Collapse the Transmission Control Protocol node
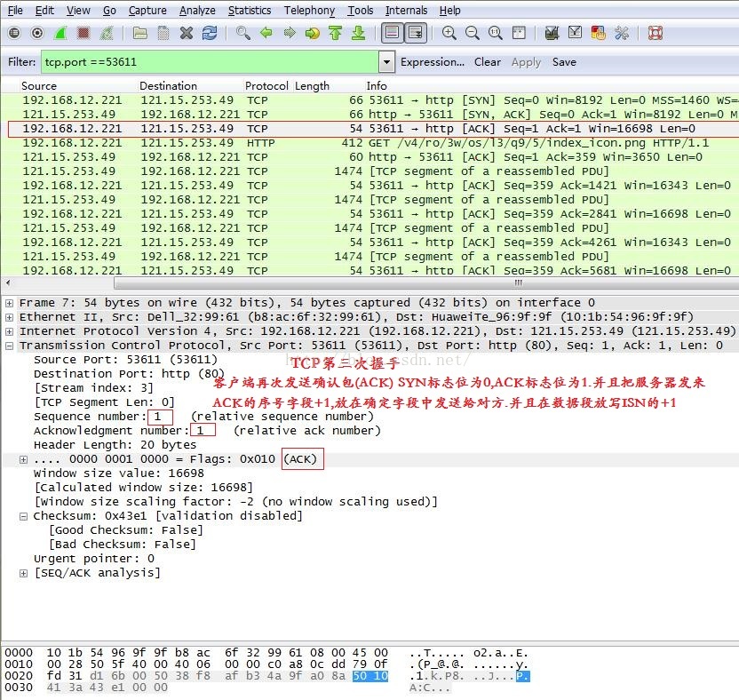Image resolution: width=739 pixels, height=700 pixels. pos(9,346)
